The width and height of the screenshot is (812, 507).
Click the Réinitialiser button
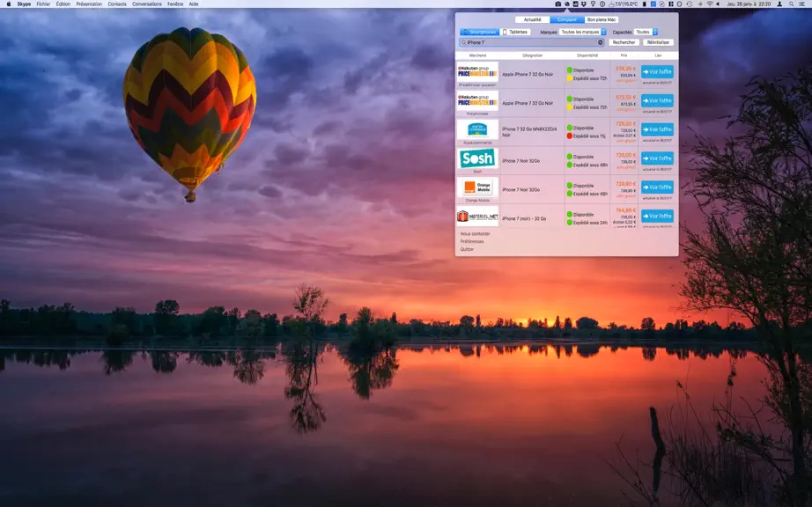[x=658, y=42]
